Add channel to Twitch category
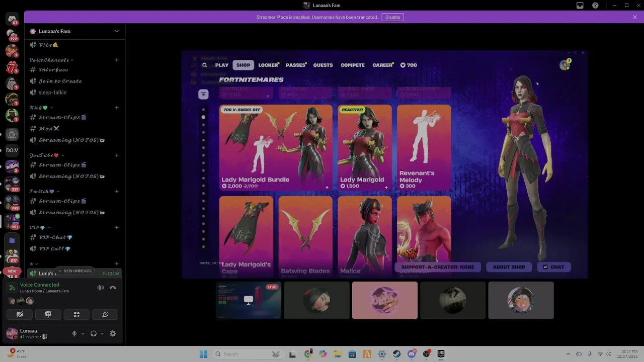Image resolution: width=644 pixels, height=362 pixels. 117,192
